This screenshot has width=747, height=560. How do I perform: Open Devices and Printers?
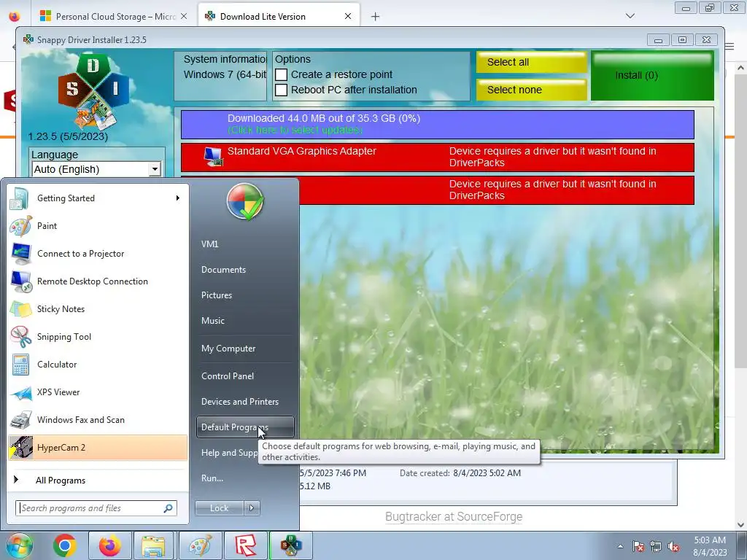pyautogui.click(x=245, y=402)
